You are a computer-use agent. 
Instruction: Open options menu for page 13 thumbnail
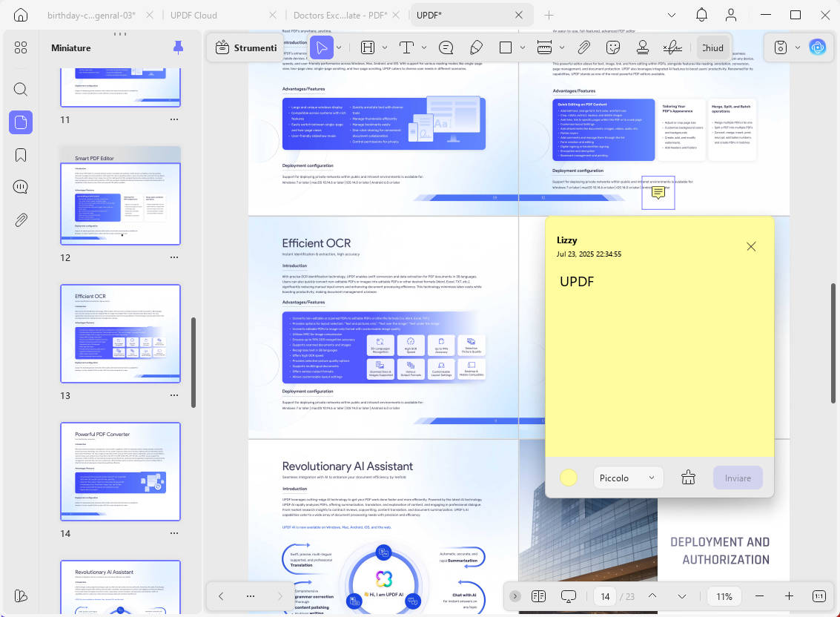pos(174,395)
